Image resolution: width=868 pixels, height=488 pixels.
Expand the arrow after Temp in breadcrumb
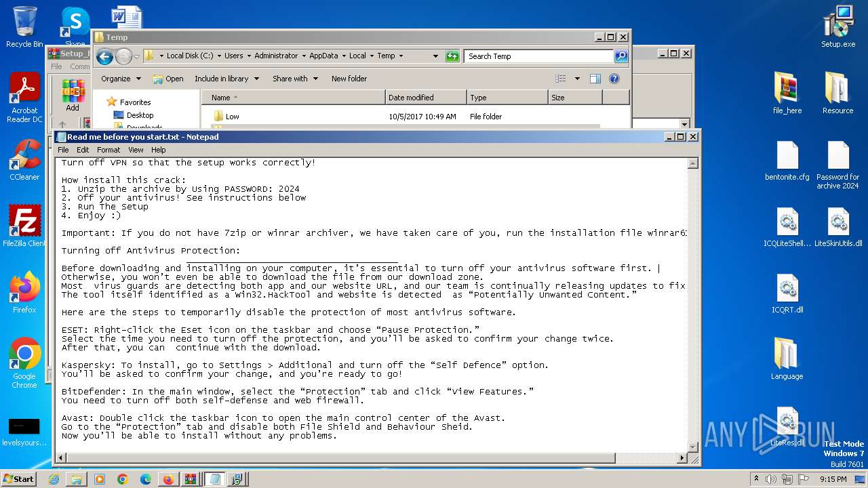pos(401,56)
